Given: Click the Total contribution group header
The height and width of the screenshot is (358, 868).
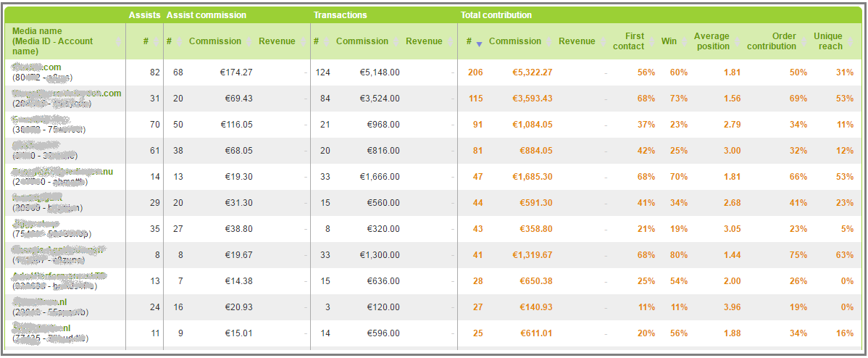Looking at the screenshot, I should (496, 15).
